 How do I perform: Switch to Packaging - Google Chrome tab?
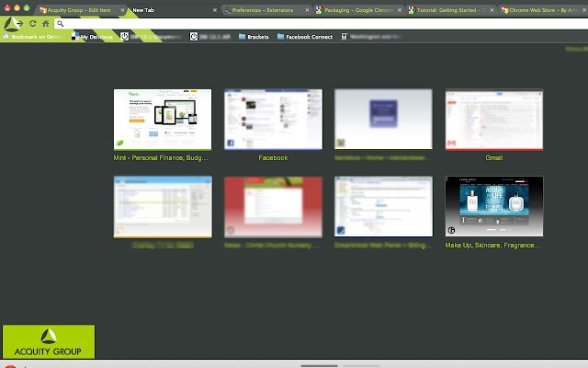click(359, 10)
